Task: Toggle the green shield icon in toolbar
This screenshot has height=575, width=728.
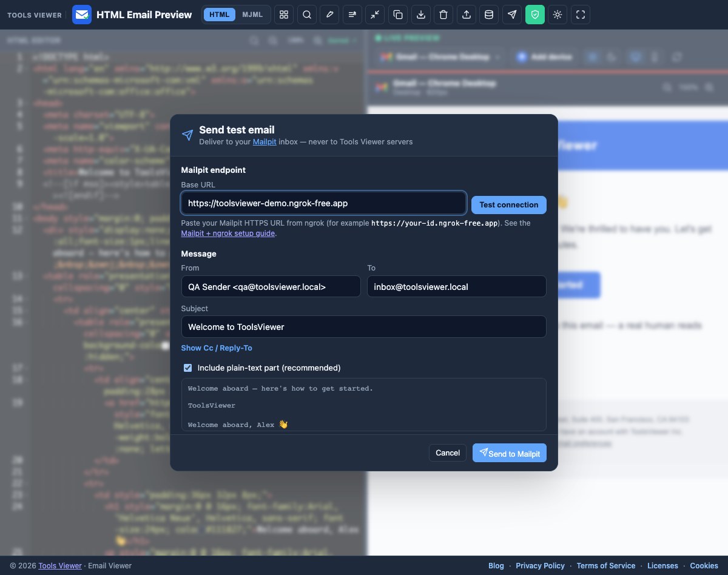Action: (534, 15)
